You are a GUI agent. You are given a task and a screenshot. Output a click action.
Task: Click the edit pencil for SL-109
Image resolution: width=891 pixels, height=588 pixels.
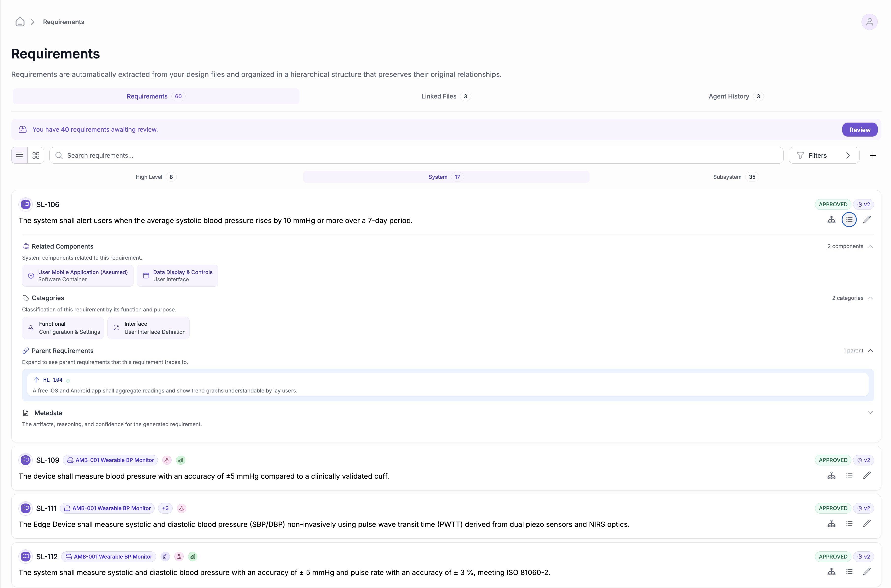(867, 476)
